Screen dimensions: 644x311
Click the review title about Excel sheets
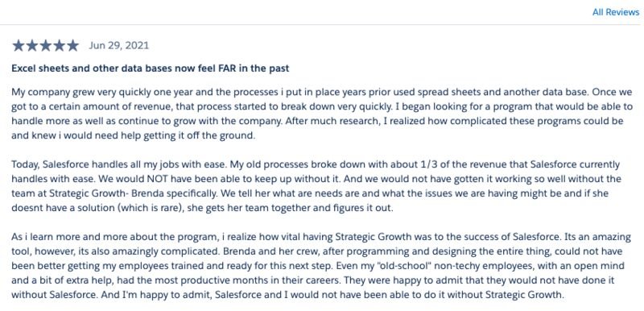[x=151, y=68]
